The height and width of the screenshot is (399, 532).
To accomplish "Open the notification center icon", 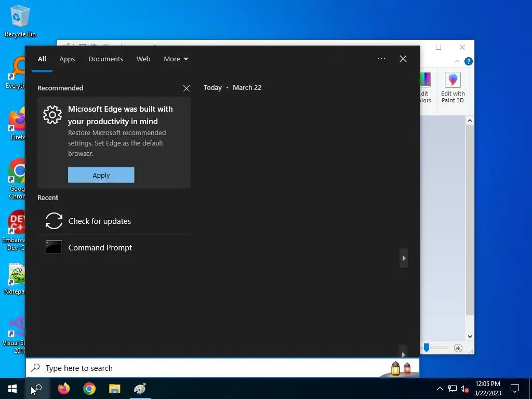I will [x=515, y=389].
